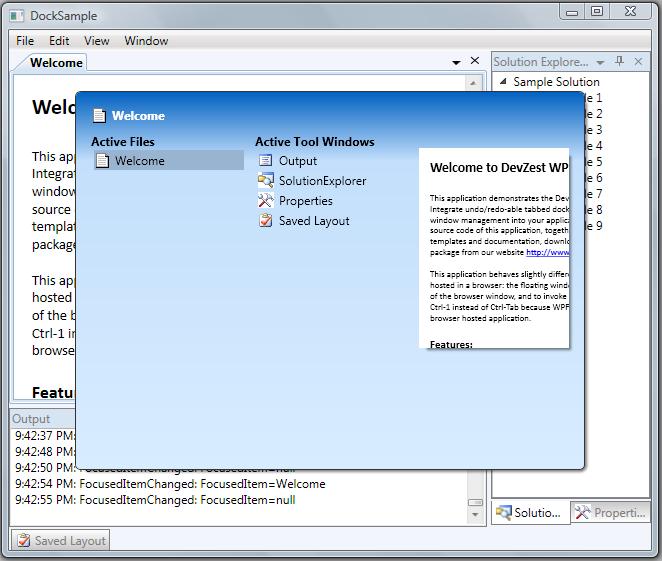
Task: Click the Solution Explorer tab icon
Action: pyautogui.click(x=504, y=512)
